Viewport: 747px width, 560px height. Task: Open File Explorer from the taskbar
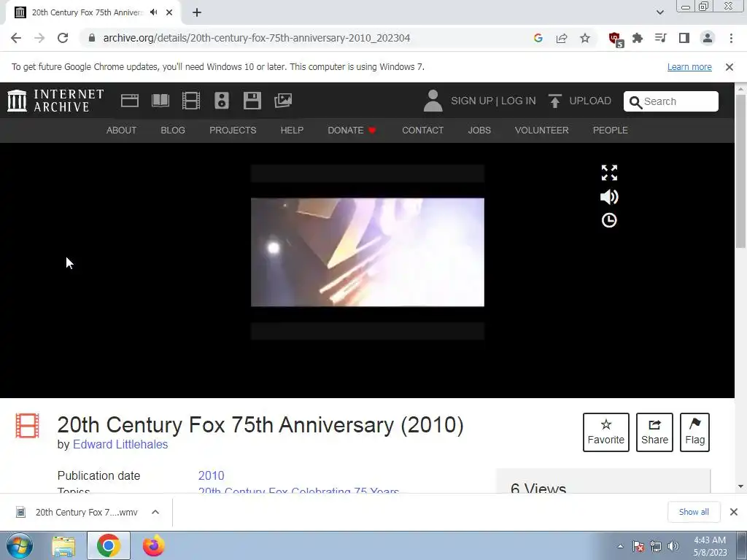(x=63, y=545)
